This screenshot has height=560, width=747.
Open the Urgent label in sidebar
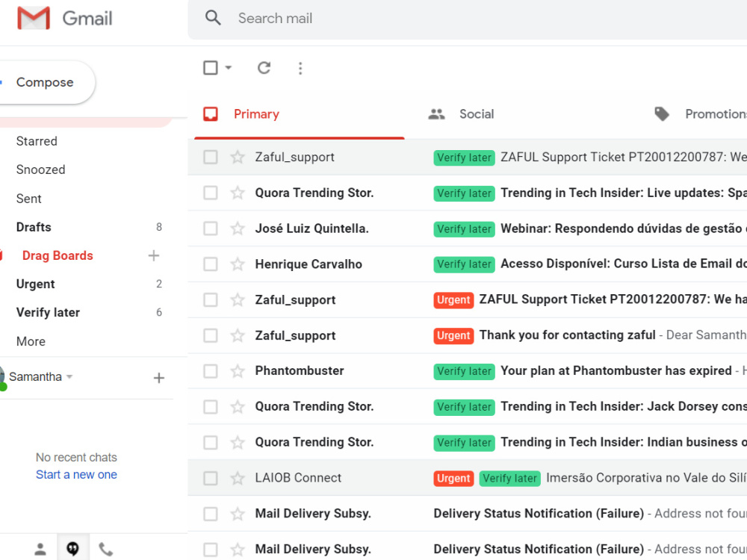[x=35, y=284]
